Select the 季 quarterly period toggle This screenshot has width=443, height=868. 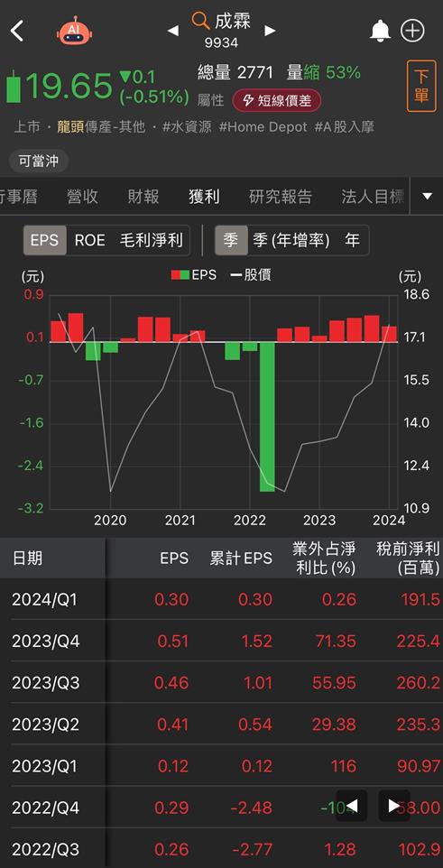[x=231, y=240]
